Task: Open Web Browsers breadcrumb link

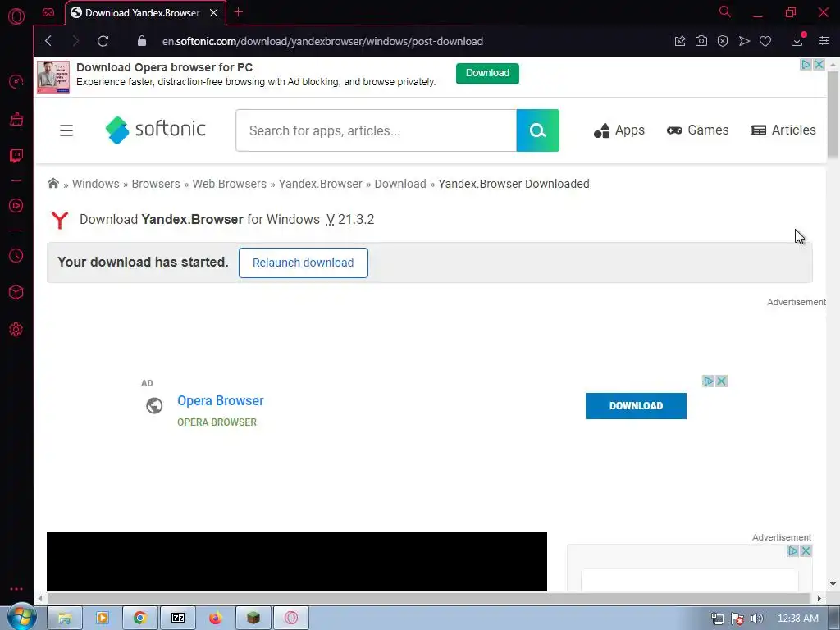Action: click(x=230, y=184)
